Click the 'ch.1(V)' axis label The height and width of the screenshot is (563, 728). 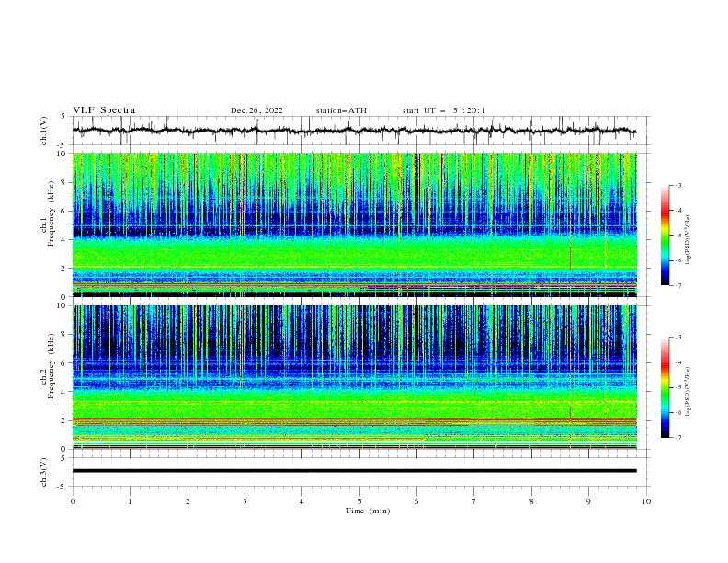(44, 131)
